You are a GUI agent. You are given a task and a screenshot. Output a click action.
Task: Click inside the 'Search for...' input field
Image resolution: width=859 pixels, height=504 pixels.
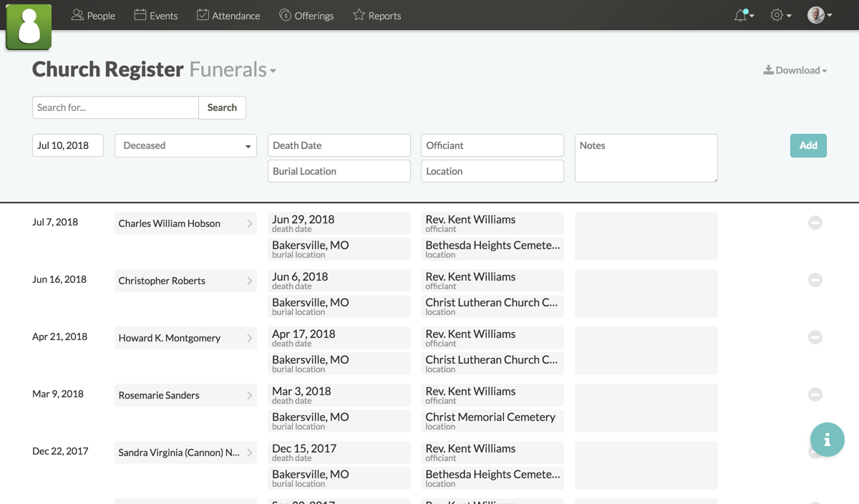pyautogui.click(x=115, y=107)
